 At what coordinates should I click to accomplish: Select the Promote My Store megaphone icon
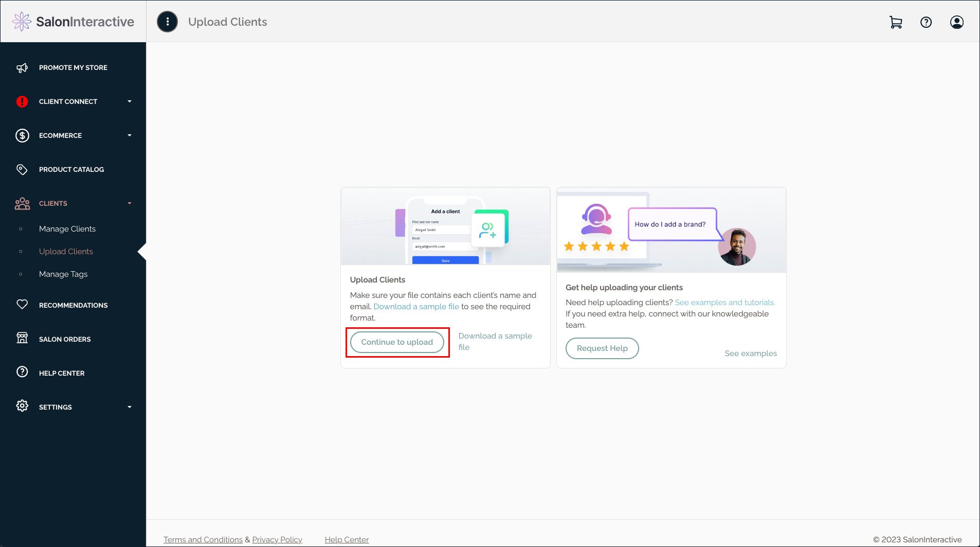click(x=22, y=67)
